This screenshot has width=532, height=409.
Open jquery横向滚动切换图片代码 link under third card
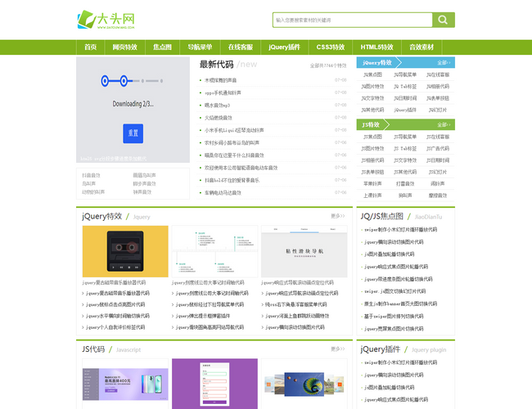point(295,327)
